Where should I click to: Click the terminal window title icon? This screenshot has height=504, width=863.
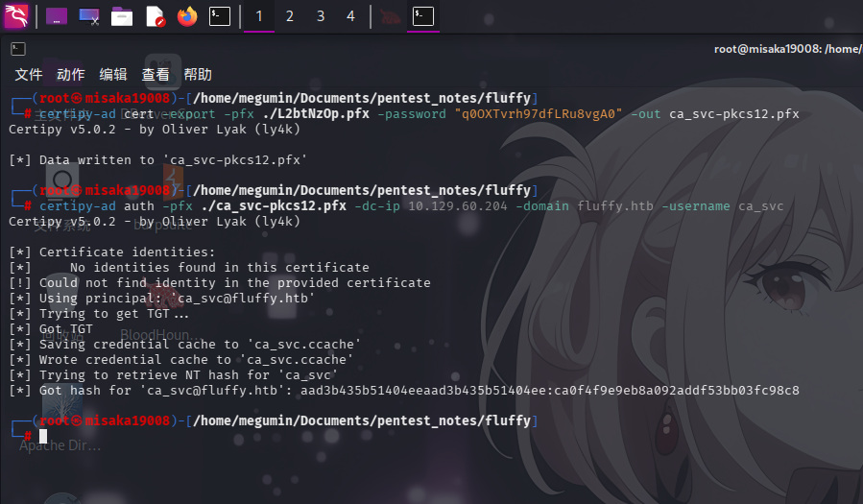pyautogui.click(x=18, y=49)
